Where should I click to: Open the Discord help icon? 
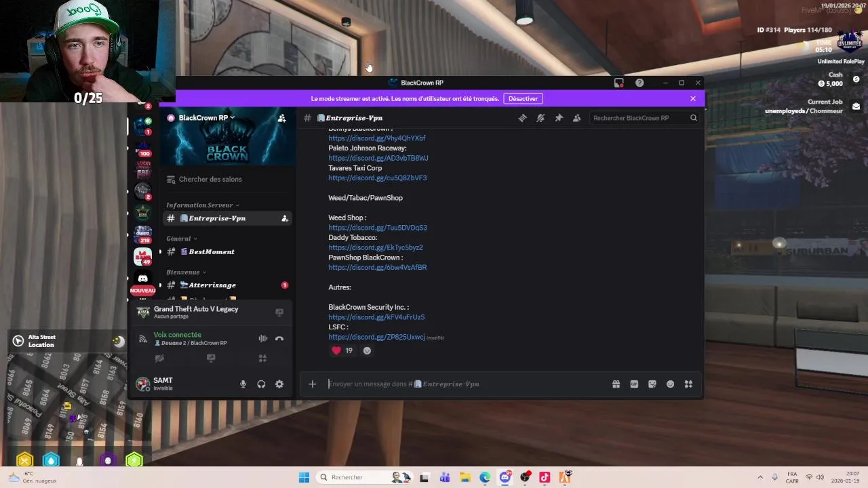(639, 83)
